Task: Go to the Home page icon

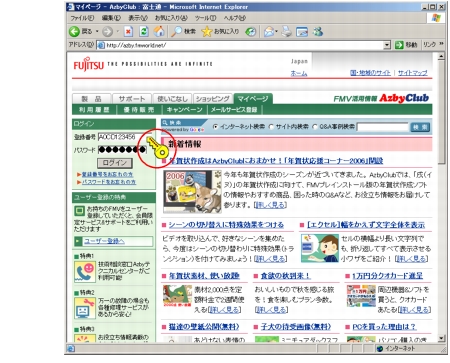Action: coord(159,31)
